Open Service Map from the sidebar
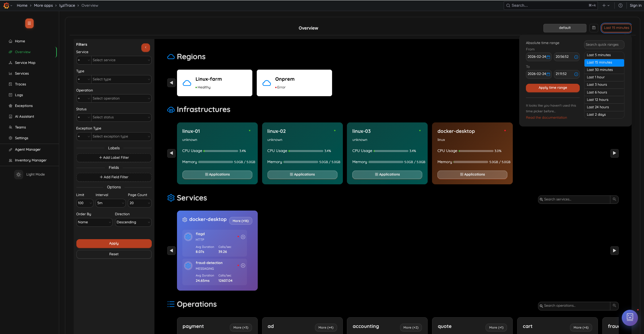This screenshot has width=644, height=334. point(25,63)
